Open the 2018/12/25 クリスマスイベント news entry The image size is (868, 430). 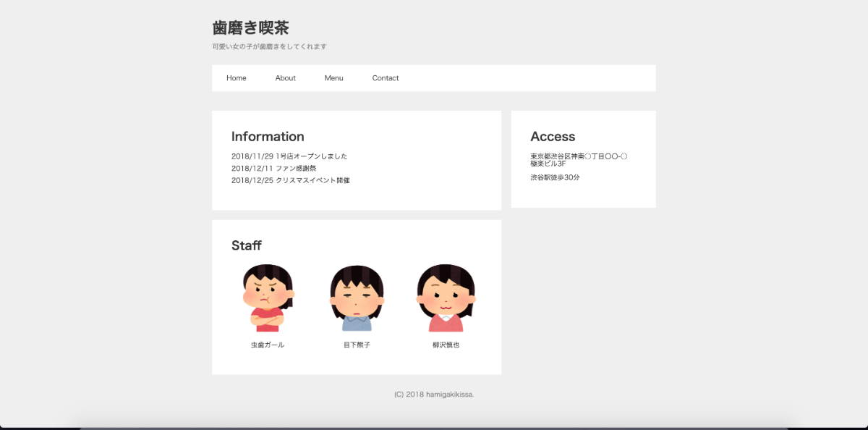290,180
